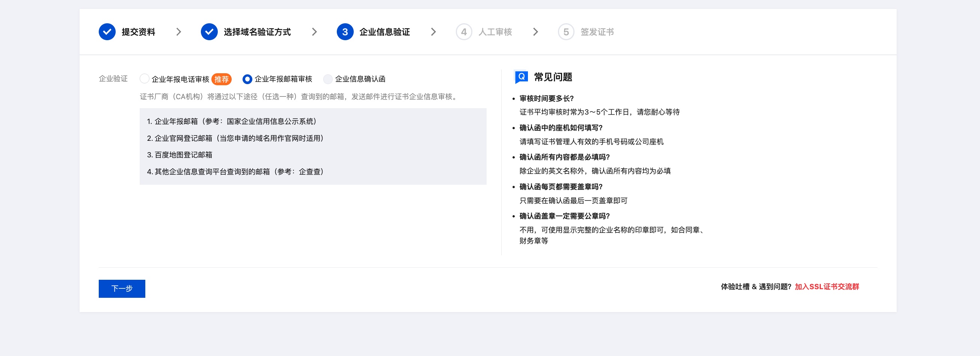Click 其他企业信息查询平台 list item four
The height and width of the screenshot is (356, 980).
pyautogui.click(x=235, y=172)
